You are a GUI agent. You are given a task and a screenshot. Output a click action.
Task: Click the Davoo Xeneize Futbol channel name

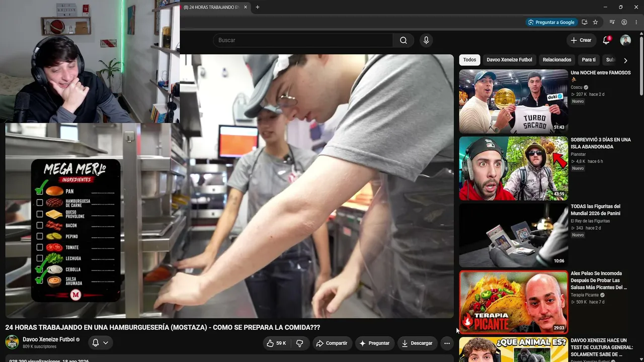(48, 339)
